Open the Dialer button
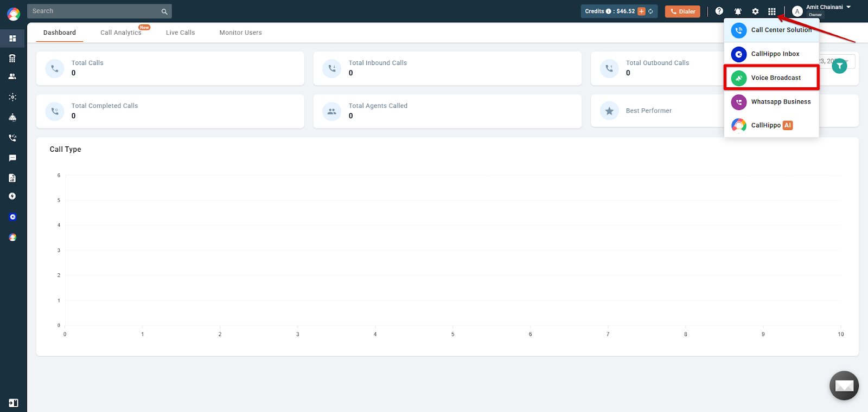 coord(682,11)
